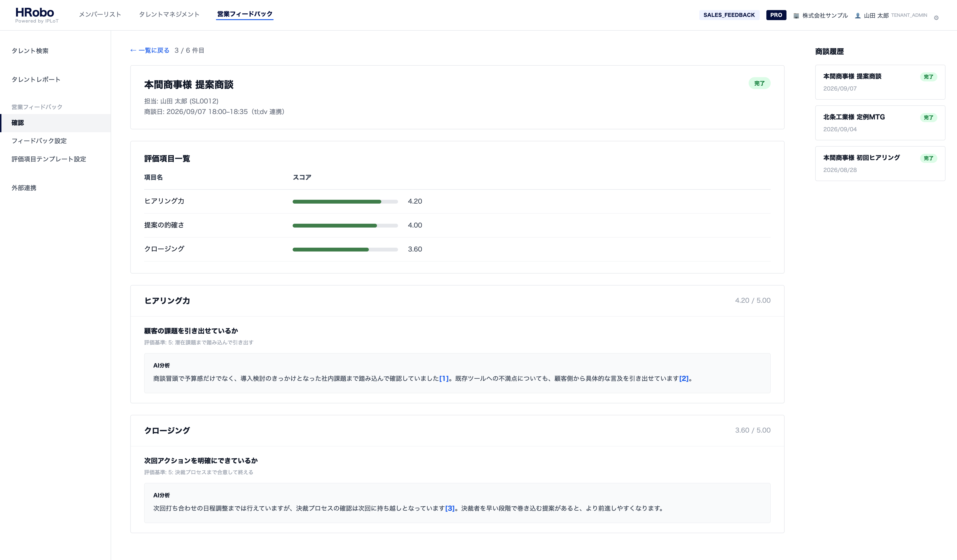This screenshot has height=560, width=957.
Task: Click the company building icon beside 株式会社サンプル
Action: (x=796, y=16)
